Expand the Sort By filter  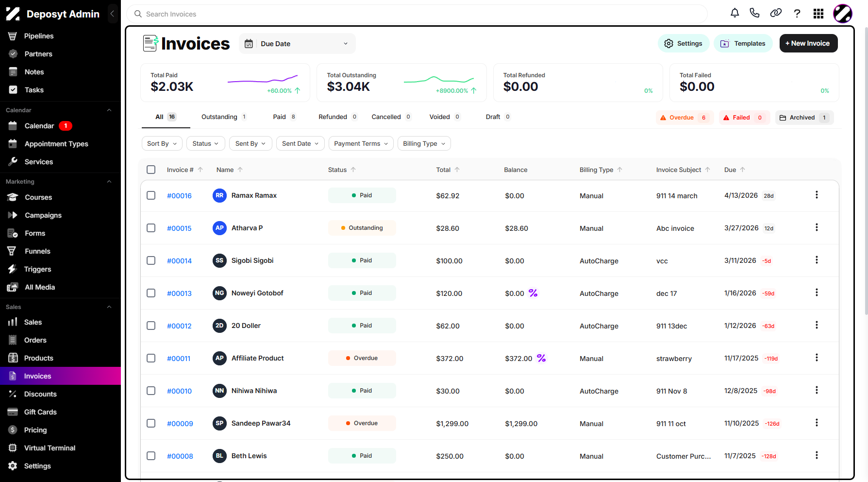(x=162, y=143)
